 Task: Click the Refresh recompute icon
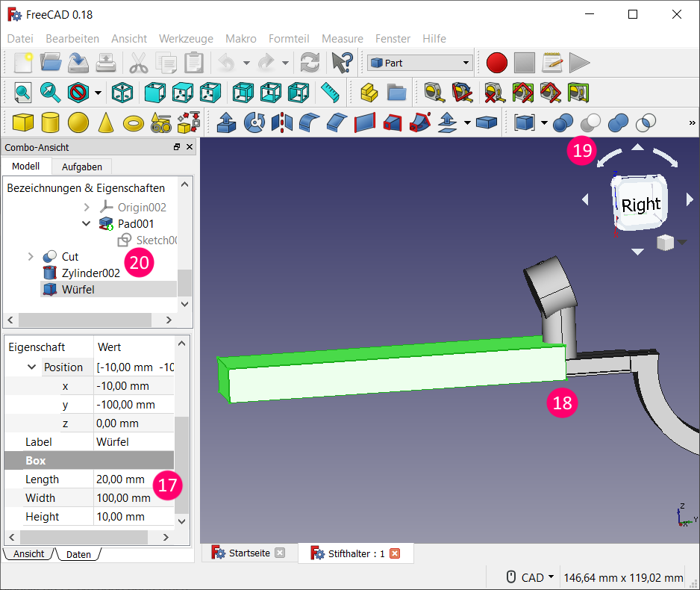coord(310,63)
